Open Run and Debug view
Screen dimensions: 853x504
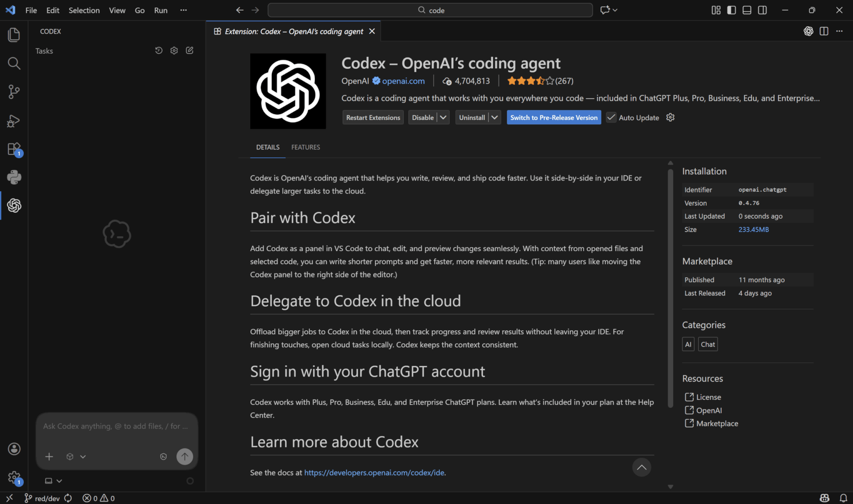click(14, 121)
